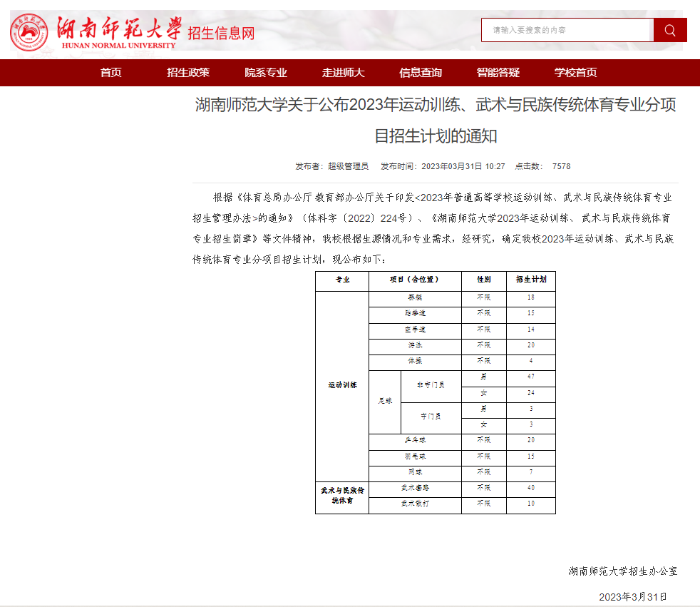Viewport: 700px width, 607px height.
Task: Click the view count 7578
Action: click(x=561, y=166)
